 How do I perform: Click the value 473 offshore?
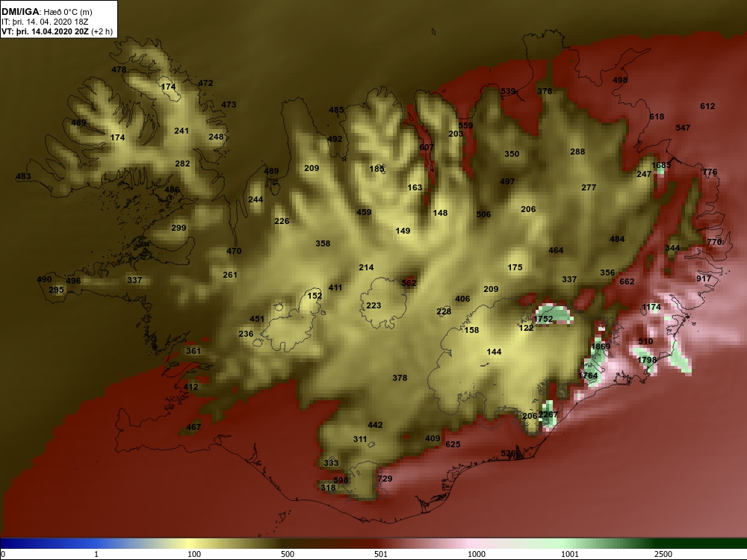229,105
